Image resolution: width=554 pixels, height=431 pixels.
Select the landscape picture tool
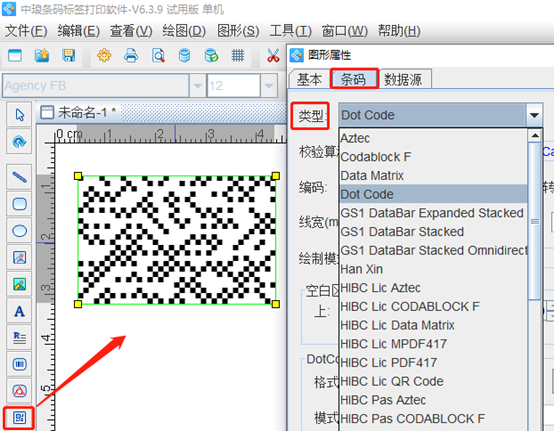point(19,284)
